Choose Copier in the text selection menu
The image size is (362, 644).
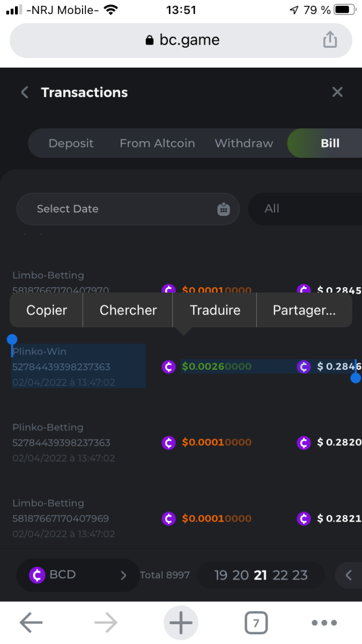point(47,310)
